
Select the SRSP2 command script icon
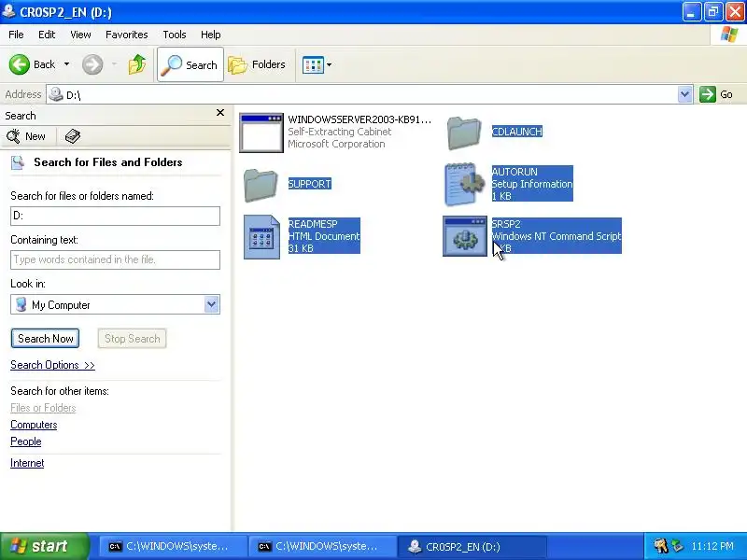coord(465,236)
